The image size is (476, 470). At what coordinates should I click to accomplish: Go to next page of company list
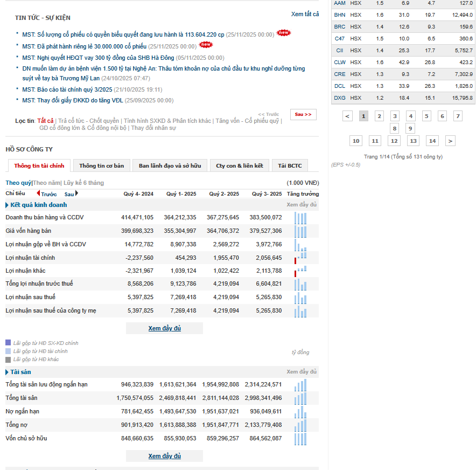(450, 141)
